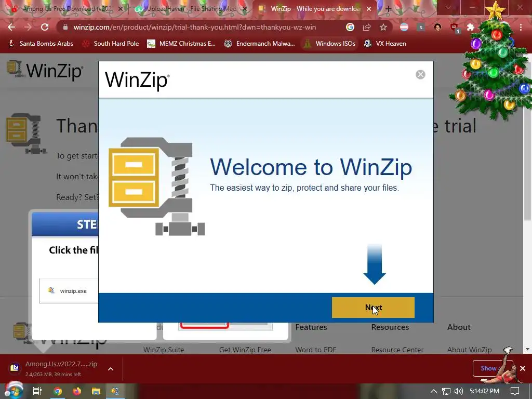Click the Google icon in address bar
The width and height of the screenshot is (532, 399).
coord(350,27)
